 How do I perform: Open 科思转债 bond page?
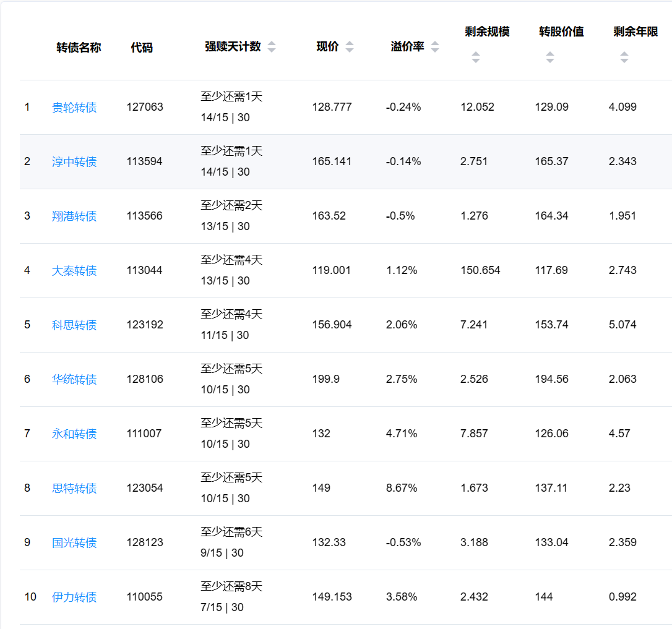(74, 325)
